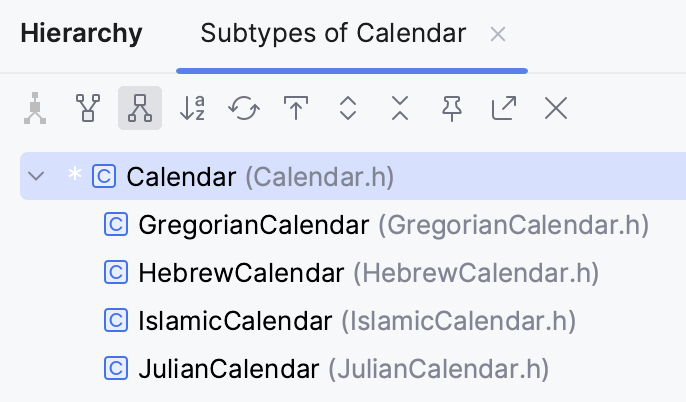Close the Subtypes of Calendar tab
686x402 pixels.
click(498, 35)
